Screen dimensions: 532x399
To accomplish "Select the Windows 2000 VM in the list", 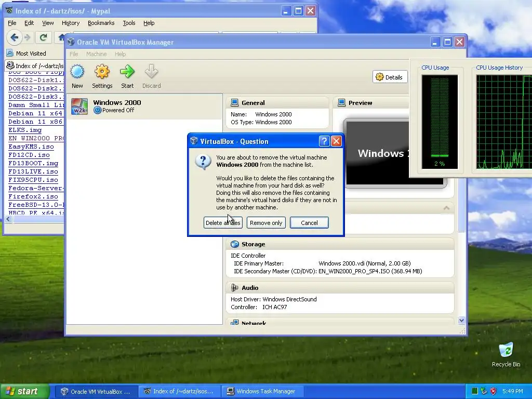I will [144, 107].
